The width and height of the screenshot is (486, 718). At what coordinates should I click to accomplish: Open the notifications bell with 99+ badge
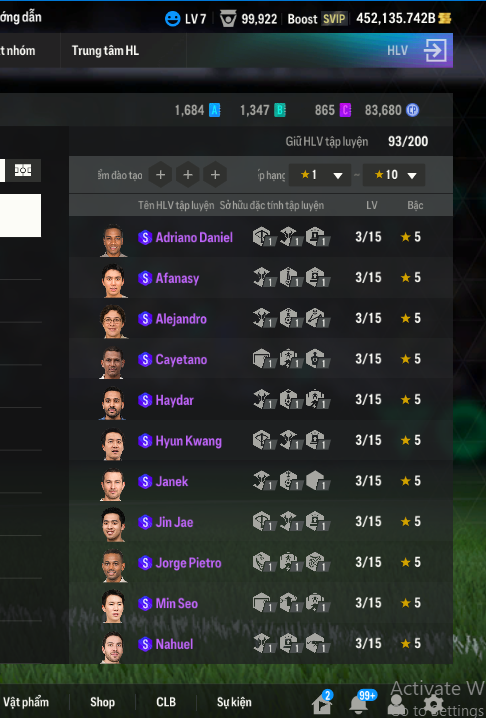360,702
